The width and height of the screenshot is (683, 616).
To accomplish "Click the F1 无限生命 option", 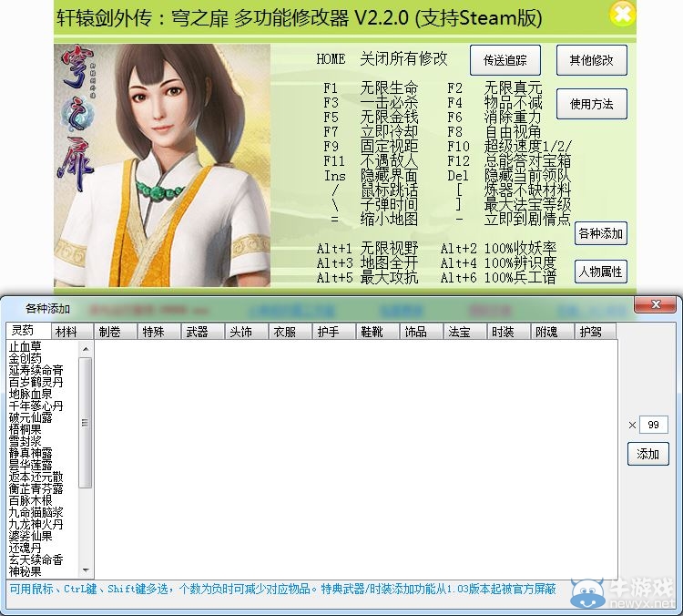I will click(371, 88).
